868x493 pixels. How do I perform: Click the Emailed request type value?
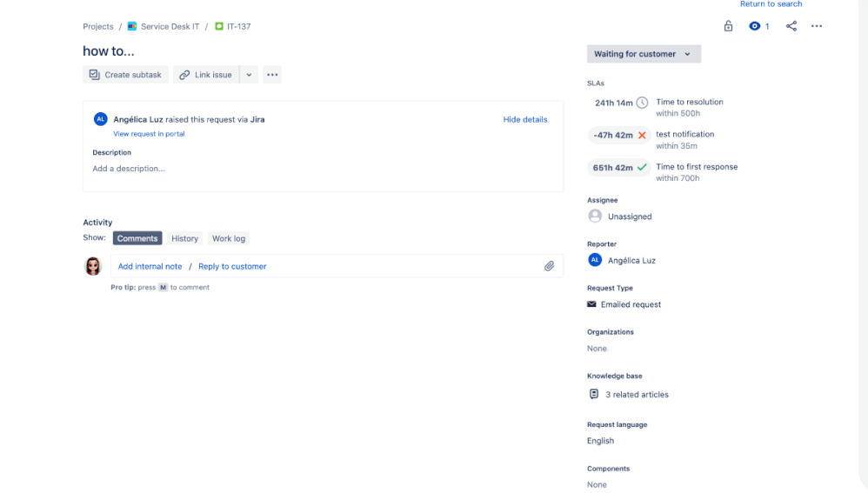(631, 304)
